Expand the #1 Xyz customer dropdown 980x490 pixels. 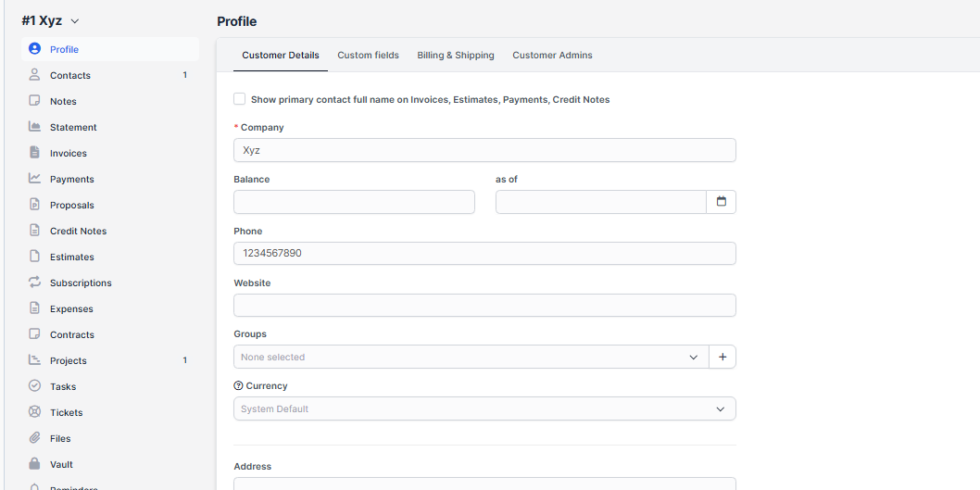75,21
